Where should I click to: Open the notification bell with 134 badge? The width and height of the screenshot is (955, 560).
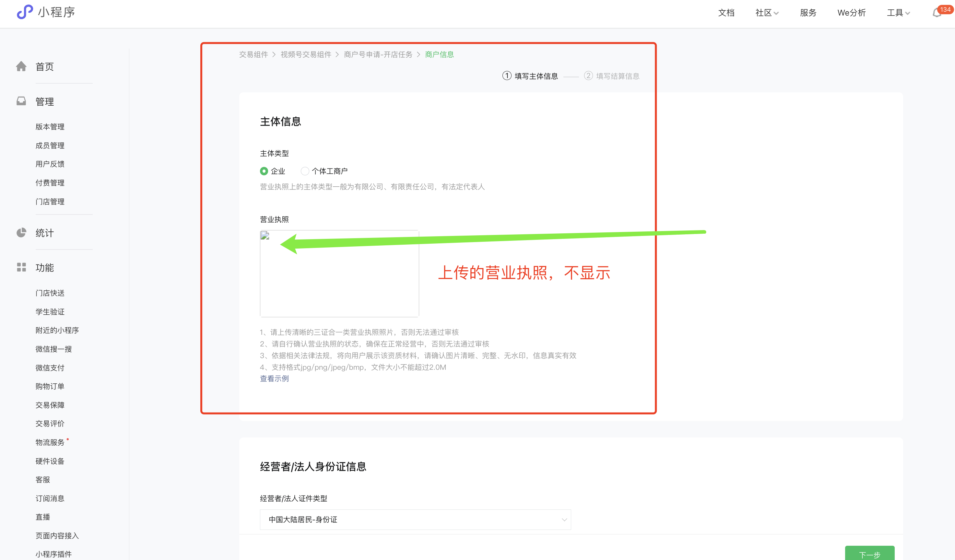(x=937, y=13)
